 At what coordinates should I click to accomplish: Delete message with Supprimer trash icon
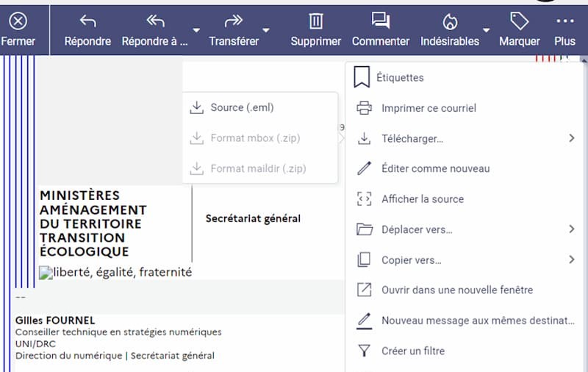point(315,21)
